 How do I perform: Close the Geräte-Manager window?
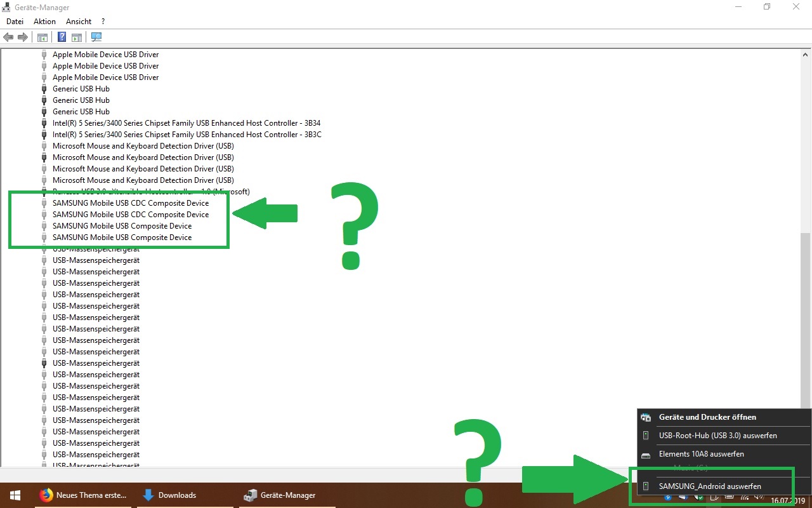point(797,7)
